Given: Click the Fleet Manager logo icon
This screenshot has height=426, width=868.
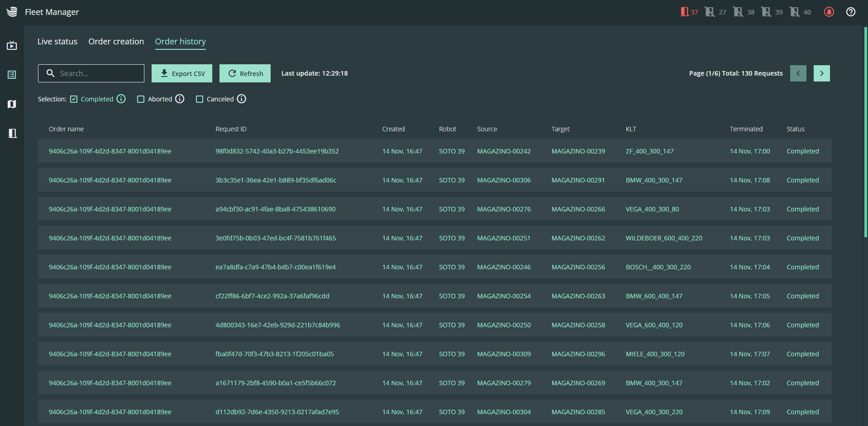Looking at the screenshot, I should click(12, 12).
